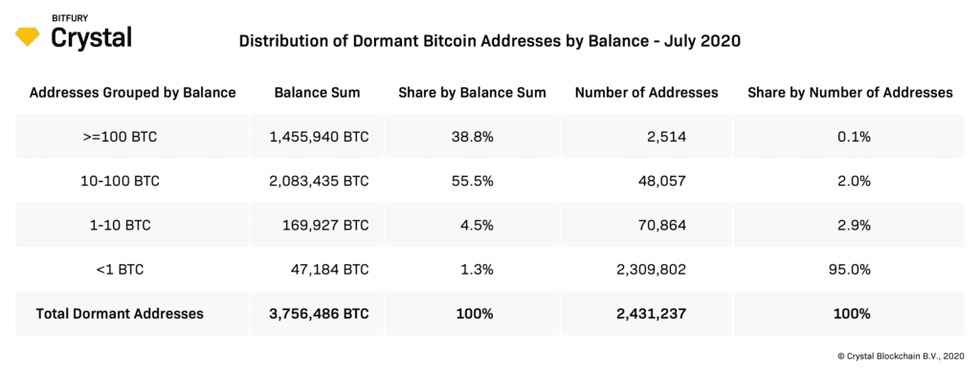Click the Balance Sum column header
Screen dimensions: 980x376
point(317,93)
